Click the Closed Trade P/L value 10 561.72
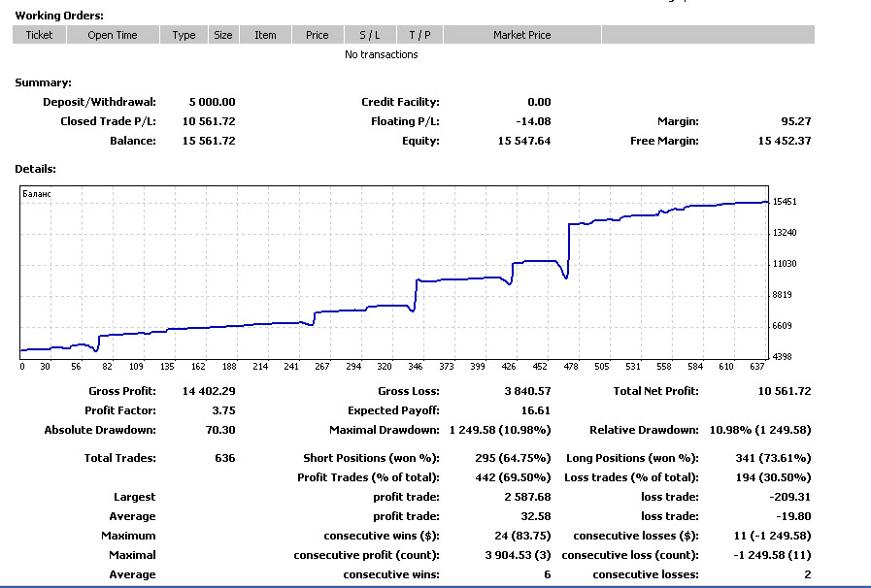This screenshot has width=871, height=588. [x=209, y=121]
